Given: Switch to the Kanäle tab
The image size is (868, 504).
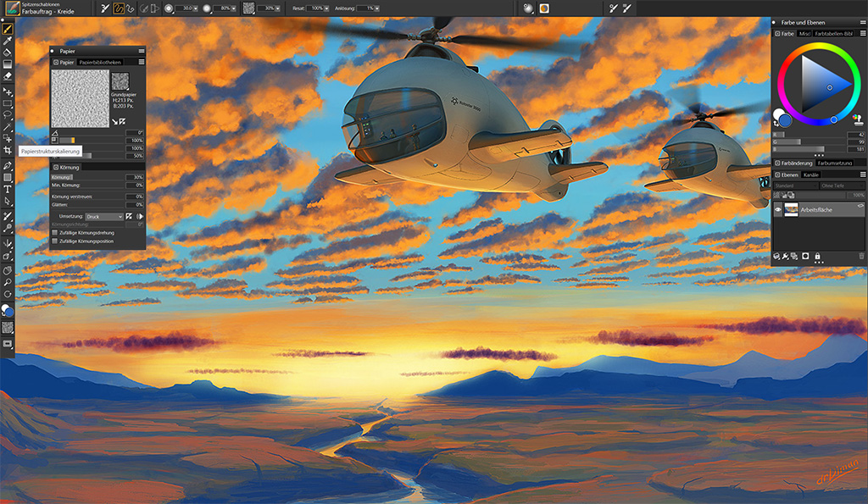Looking at the screenshot, I should (811, 174).
